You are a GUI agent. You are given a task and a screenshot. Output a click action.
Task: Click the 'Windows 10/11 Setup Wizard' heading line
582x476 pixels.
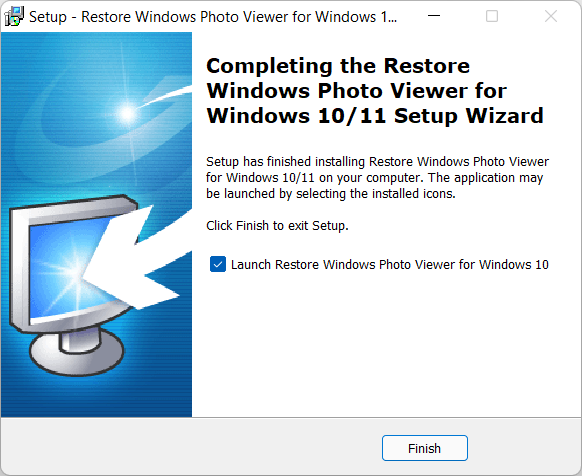pyautogui.click(x=375, y=116)
